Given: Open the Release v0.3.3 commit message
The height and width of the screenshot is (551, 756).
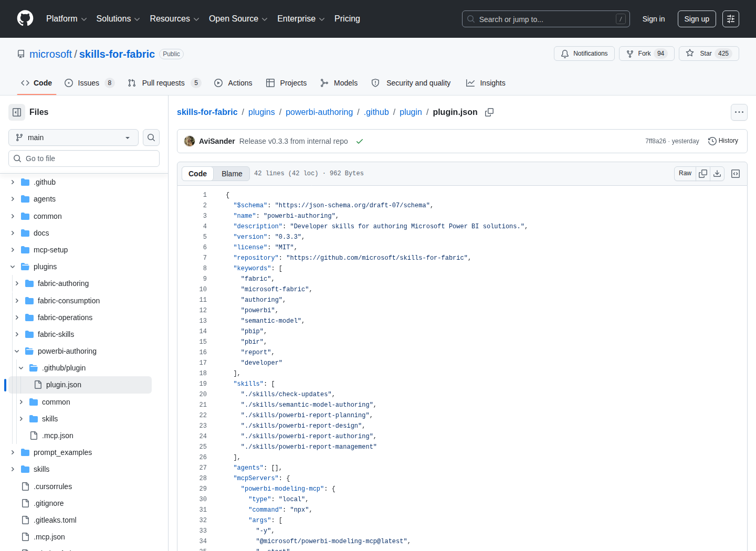Looking at the screenshot, I should coord(293,141).
